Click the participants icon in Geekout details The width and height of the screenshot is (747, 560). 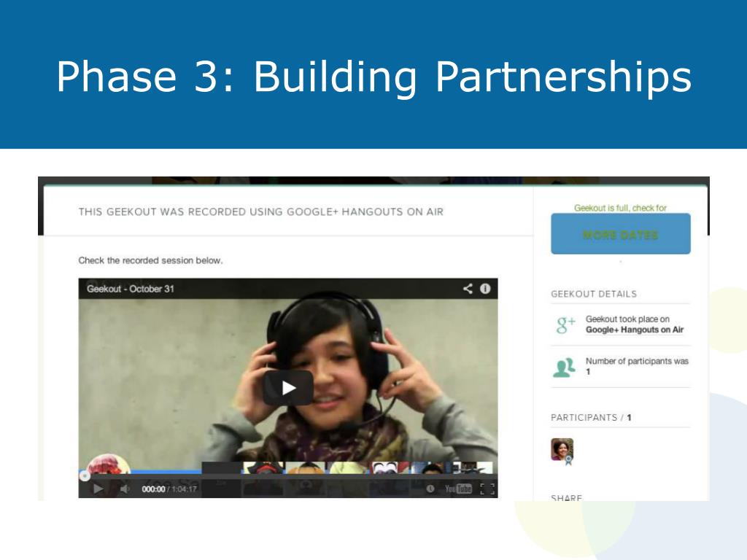point(565,367)
